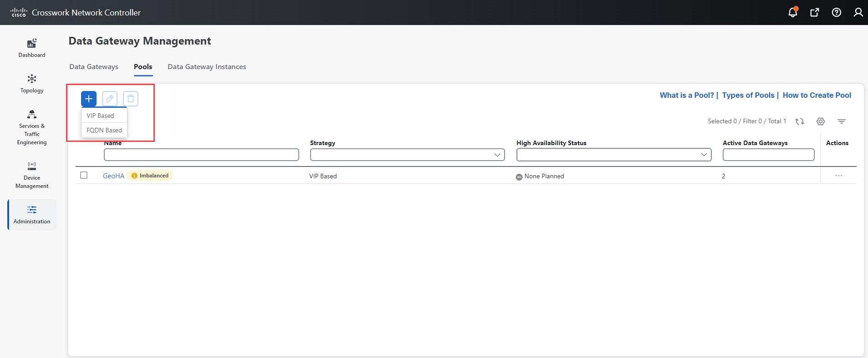The height and width of the screenshot is (358, 868).
Task: Click the High Availability Status column header
Action: point(551,143)
